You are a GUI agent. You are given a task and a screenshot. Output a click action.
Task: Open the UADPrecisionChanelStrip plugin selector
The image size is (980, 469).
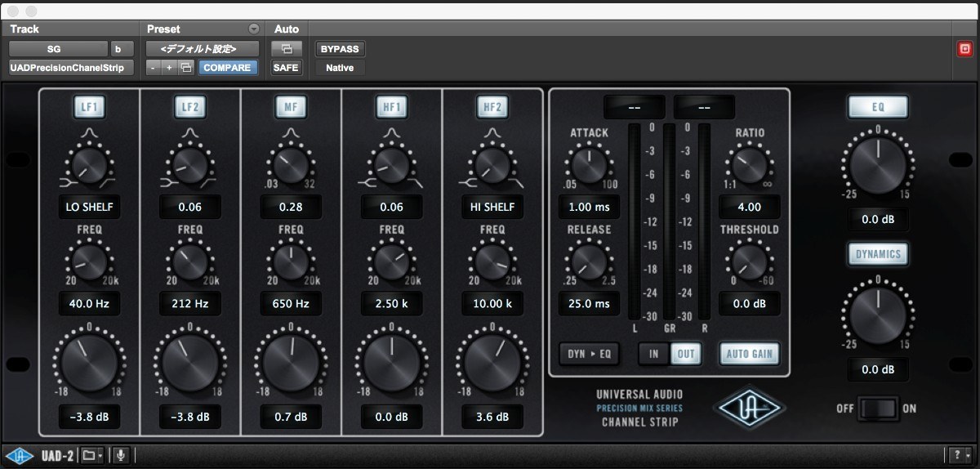coord(70,68)
